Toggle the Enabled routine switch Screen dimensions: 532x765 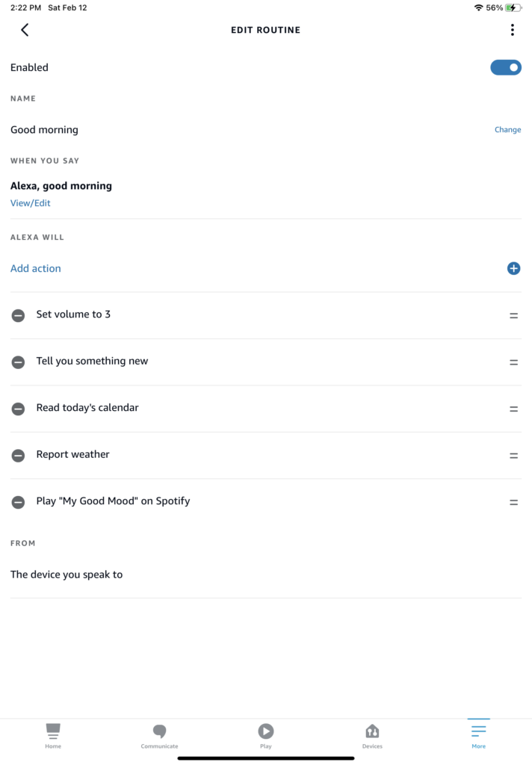tap(506, 68)
